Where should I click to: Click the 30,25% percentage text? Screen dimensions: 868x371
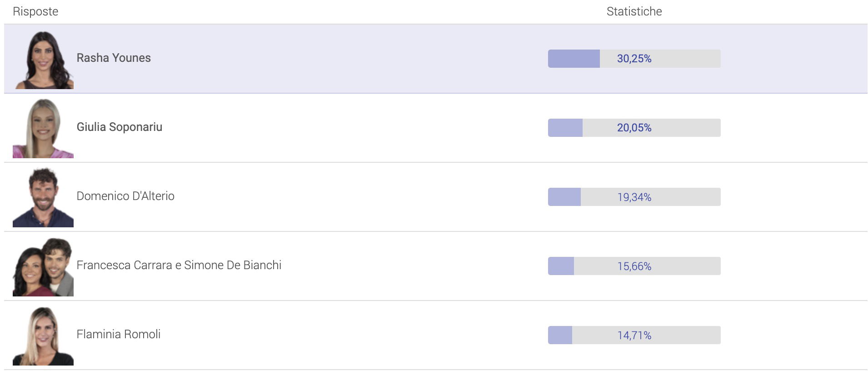634,59
